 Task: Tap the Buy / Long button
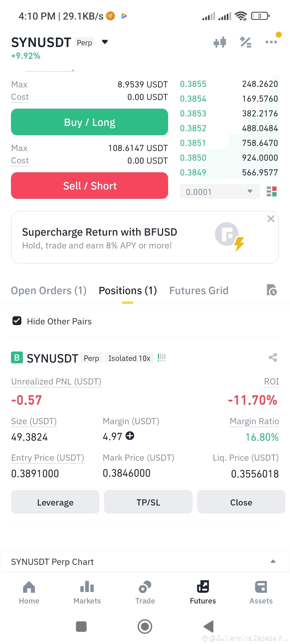[89, 122]
